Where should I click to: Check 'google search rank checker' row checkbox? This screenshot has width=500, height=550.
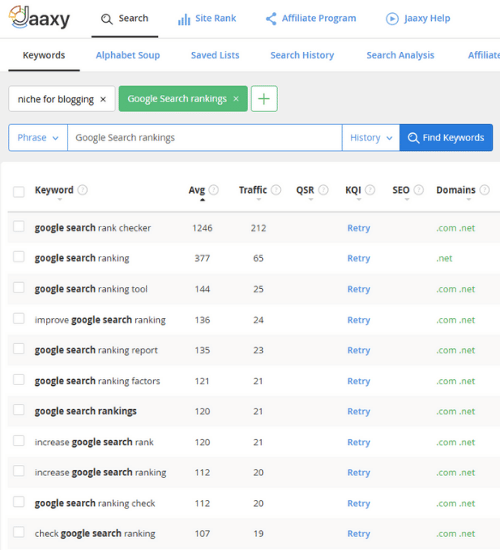click(19, 226)
